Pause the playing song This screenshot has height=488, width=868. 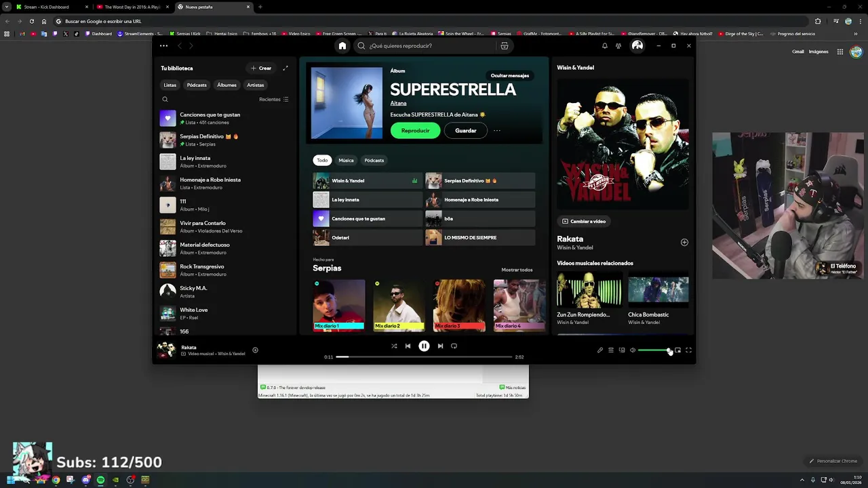(424, 346)
